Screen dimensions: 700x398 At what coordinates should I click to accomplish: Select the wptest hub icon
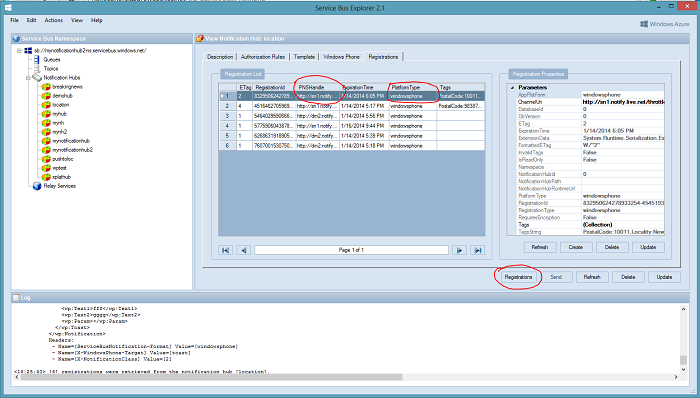click(x=46, y=168)
